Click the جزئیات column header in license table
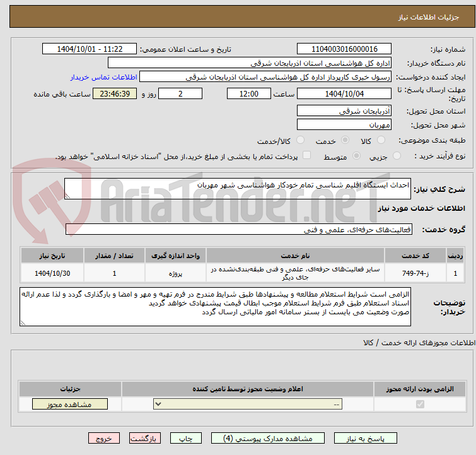Screen dimensions: 476x455 [70, 389]
